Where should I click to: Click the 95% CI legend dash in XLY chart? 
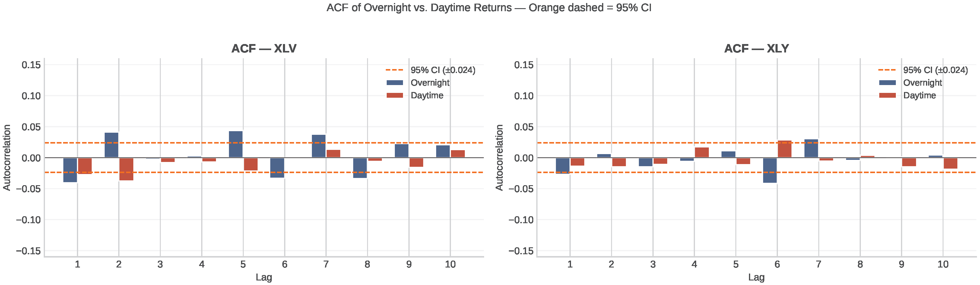(x=887, y=70)
